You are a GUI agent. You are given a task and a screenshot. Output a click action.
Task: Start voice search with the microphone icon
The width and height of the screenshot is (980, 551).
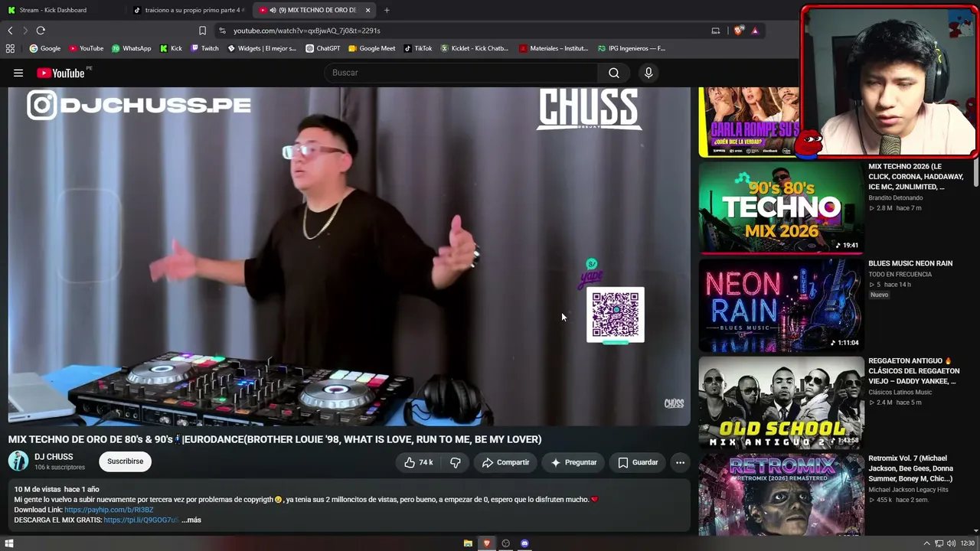click(648, 73)
